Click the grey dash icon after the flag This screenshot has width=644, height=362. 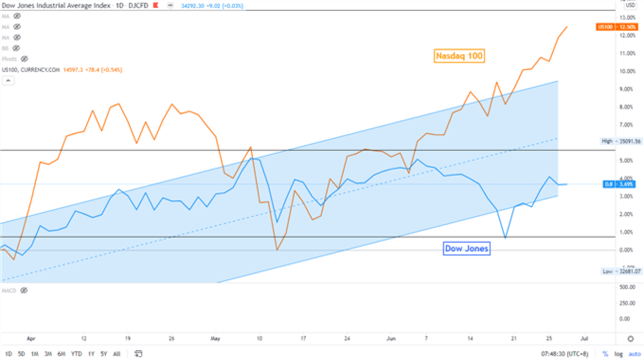pyautogui.click(x=170, y=5)
